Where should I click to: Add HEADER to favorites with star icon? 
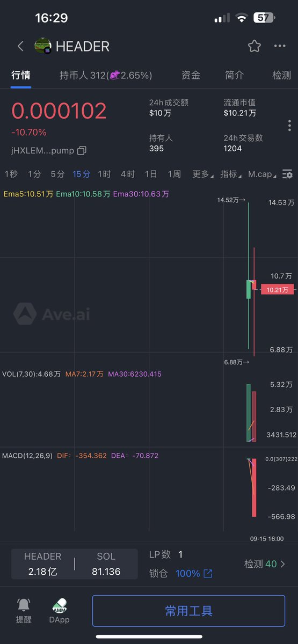pyautogui.click(x=255, y=46)
